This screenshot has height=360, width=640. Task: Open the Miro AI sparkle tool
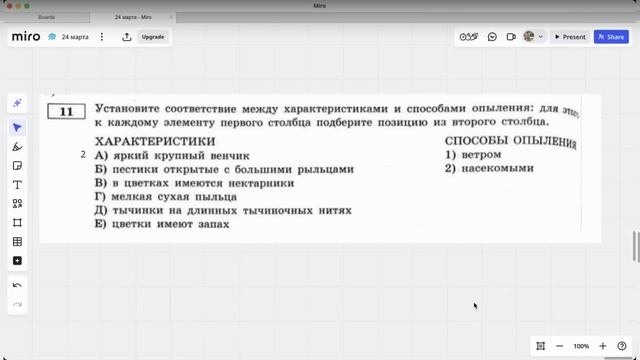pyautogui.click(x=17, y=103)
